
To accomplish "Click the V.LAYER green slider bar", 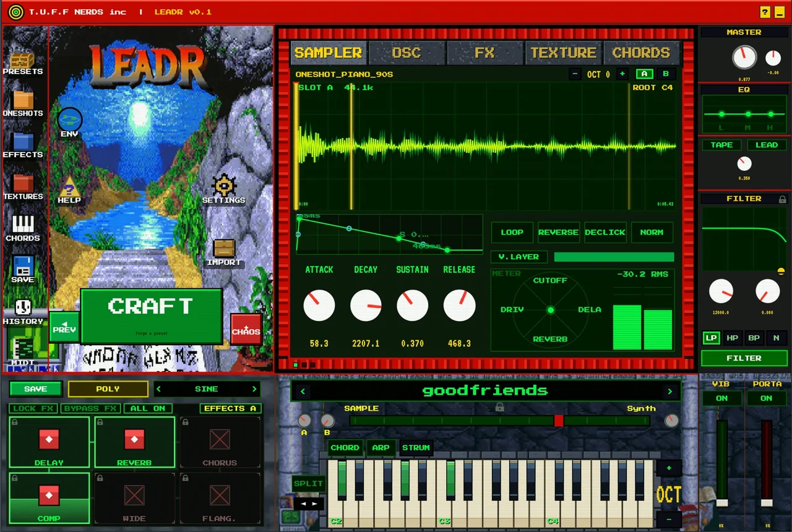I will click(614, 257).
